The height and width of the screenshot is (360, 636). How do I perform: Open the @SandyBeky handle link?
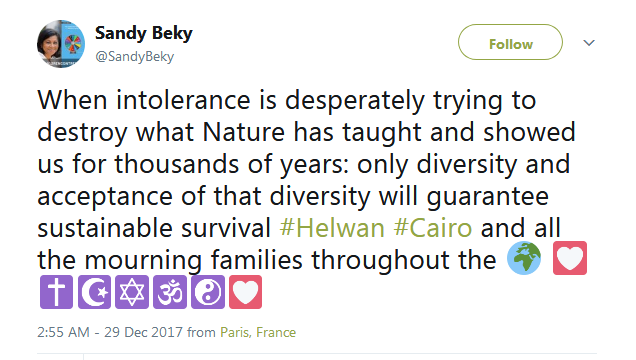(x=135, y=56)
